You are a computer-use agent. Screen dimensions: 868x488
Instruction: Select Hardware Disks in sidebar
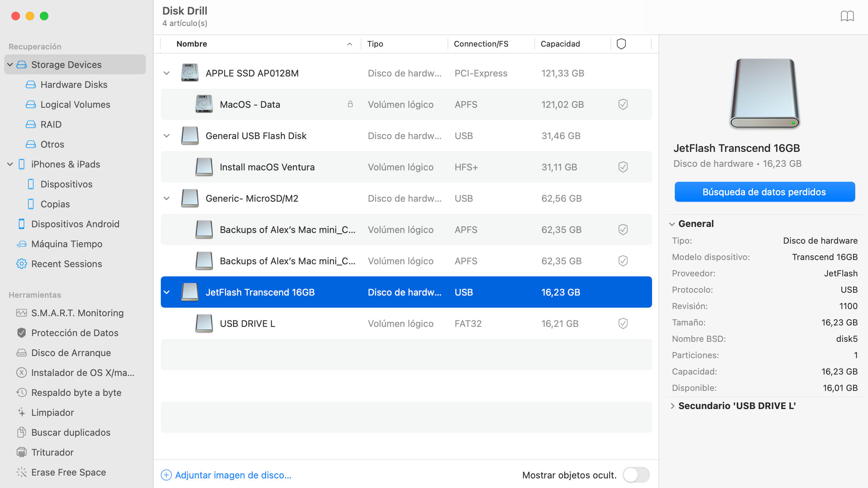[74, 84]
